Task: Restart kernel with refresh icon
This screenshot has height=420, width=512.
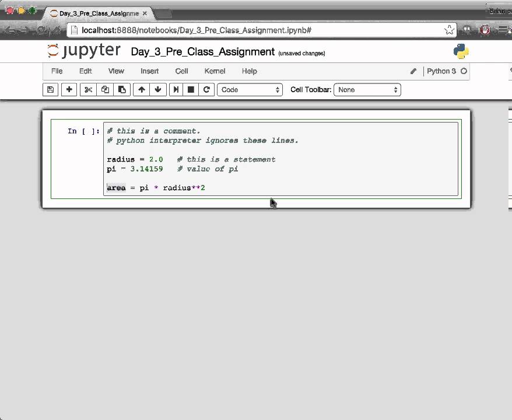Action: click(206, 89)
